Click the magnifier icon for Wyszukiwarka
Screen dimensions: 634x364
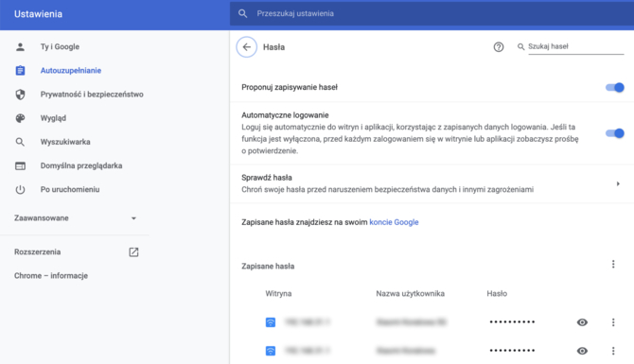click(20, 142)
